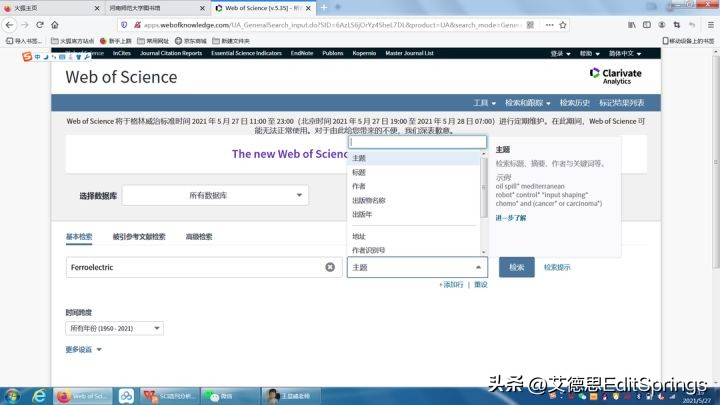Screen dimensions: 720x405
Task: Toggle the sidebar view icon
Action: coord(647,25)
